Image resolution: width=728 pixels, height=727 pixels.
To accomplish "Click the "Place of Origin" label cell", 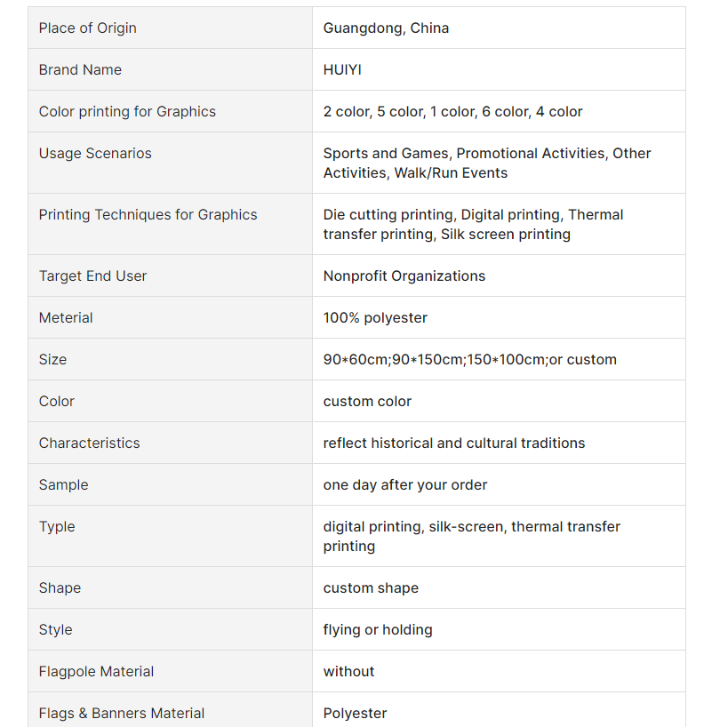I will (x=87, y=28).
